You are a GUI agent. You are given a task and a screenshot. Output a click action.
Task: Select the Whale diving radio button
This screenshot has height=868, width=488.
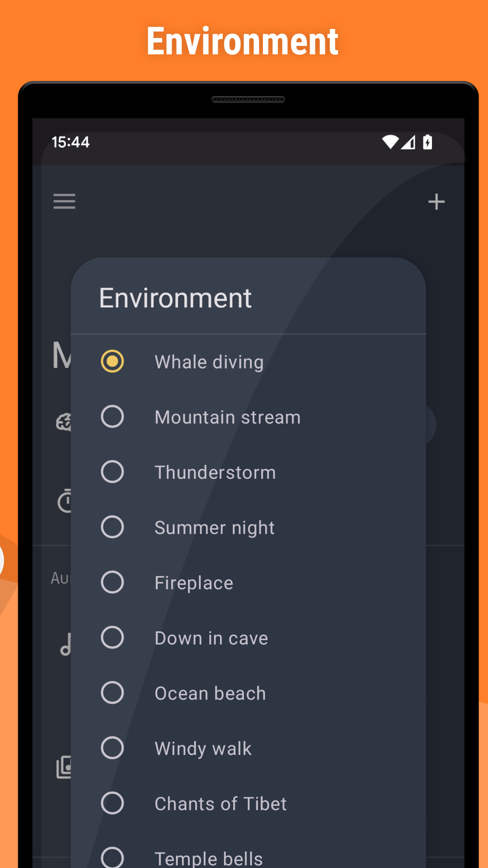pos(112,361)
